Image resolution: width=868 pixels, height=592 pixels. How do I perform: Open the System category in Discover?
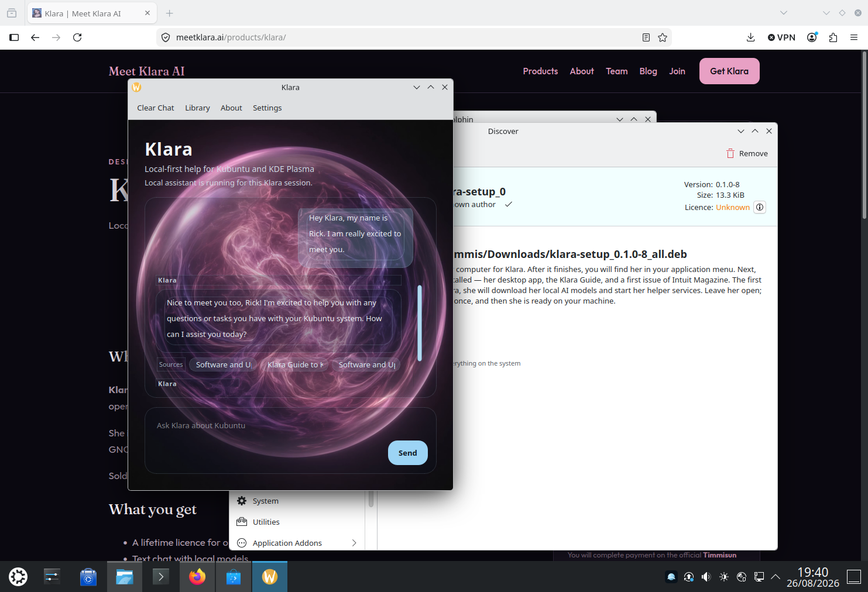[297, 501]
